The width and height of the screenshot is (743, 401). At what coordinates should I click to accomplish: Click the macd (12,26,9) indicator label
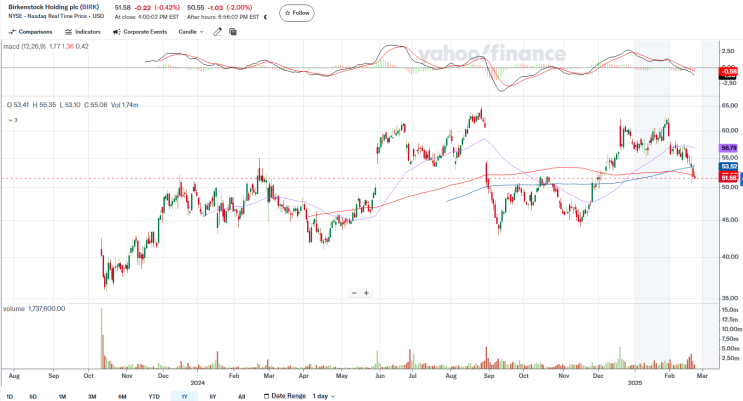pyautogui.click(x=25, y=46)
